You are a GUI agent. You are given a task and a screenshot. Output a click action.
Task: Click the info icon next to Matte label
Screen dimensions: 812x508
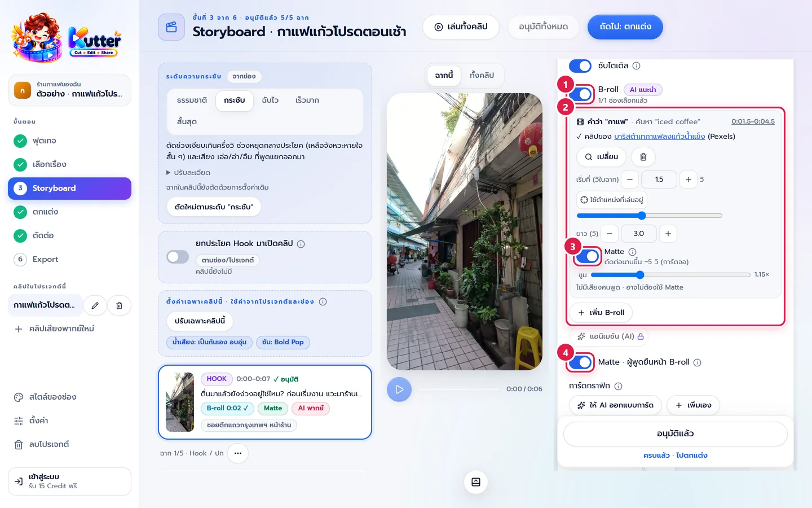[632, 252]
